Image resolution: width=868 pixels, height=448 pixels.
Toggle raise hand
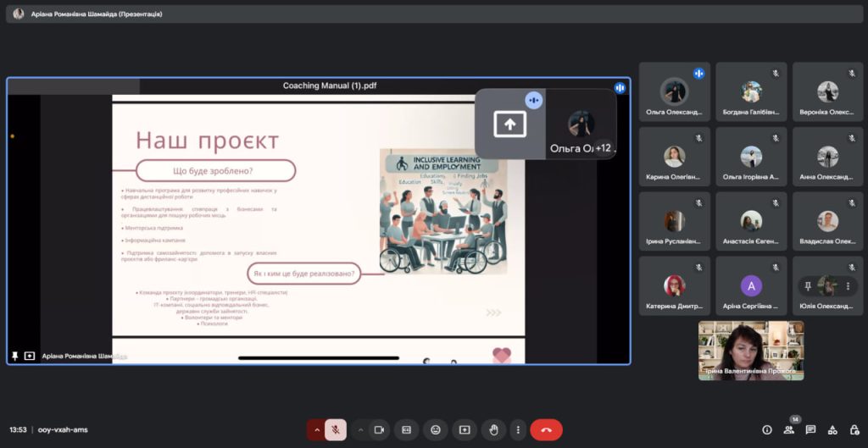[493, 430]
